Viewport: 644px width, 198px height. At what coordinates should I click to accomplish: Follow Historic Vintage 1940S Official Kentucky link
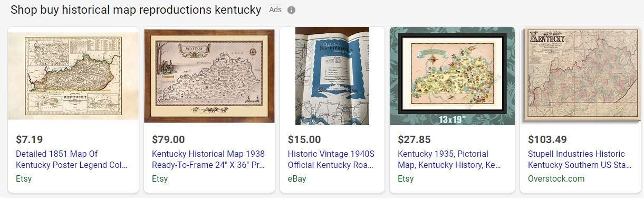[331, 159]
